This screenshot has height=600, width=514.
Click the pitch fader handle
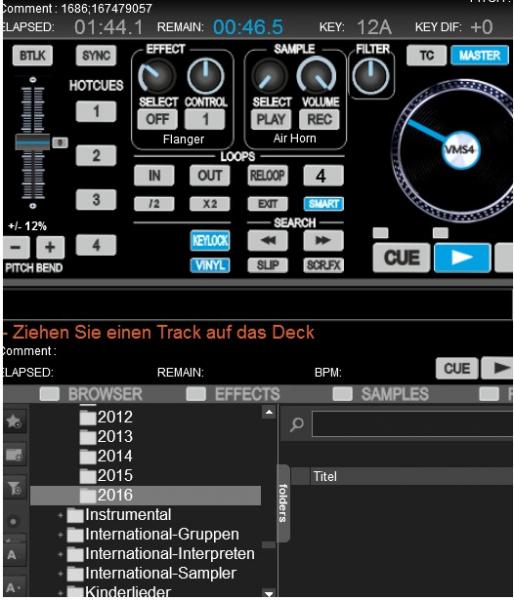coord(33,142)
